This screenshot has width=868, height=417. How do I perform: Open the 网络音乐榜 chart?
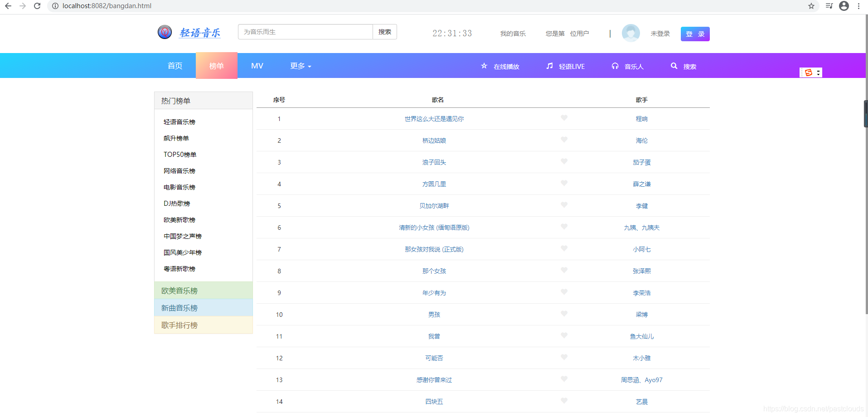pos(179,171)
